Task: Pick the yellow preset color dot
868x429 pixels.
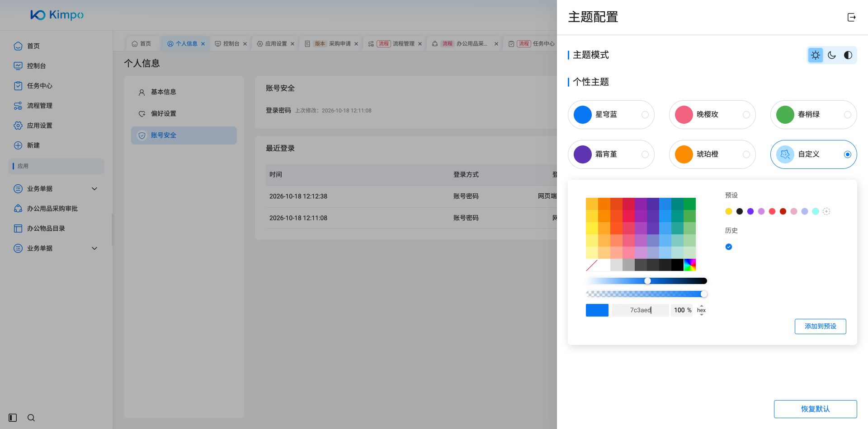Action: pos(729,211)
